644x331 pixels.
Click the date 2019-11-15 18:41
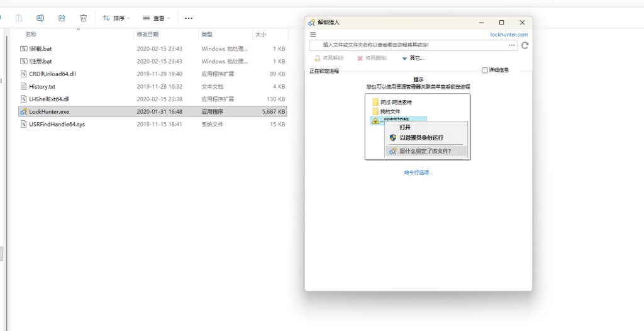point(159,124)
